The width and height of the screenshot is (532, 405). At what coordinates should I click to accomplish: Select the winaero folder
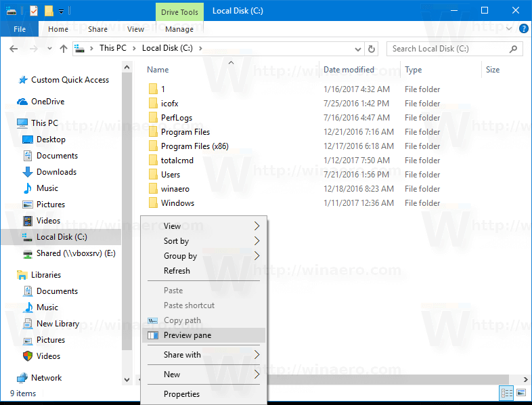(x=169, y=189)
